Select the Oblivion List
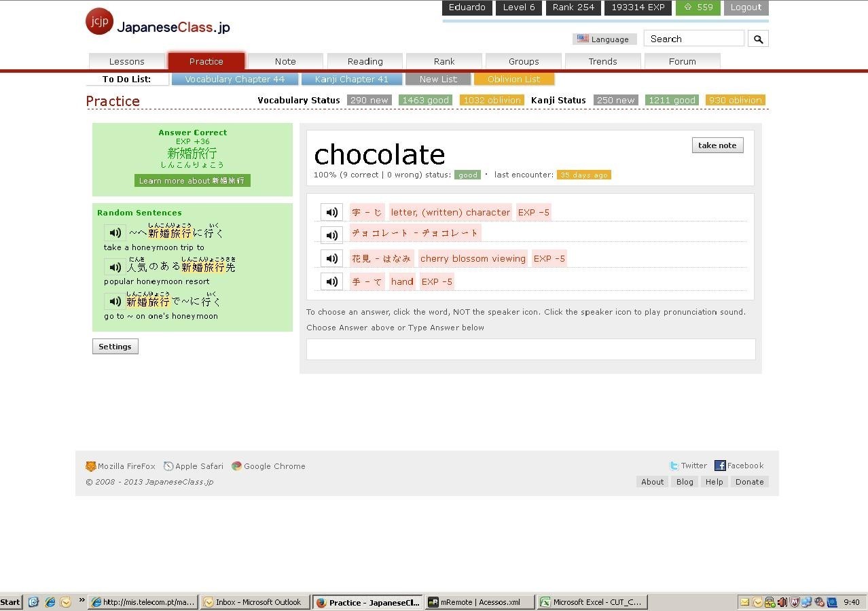 [513, 79]
